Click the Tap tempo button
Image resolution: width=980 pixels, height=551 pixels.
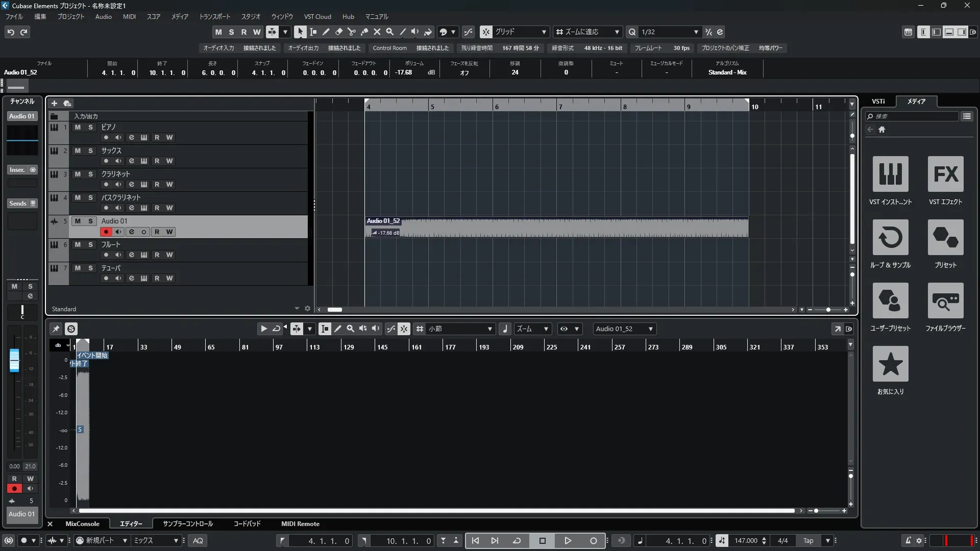click(808, 540)
